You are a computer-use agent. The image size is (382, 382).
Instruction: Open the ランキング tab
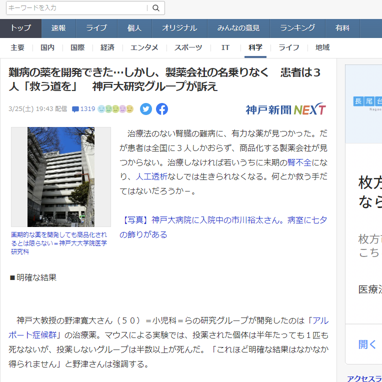pos(298,28)
